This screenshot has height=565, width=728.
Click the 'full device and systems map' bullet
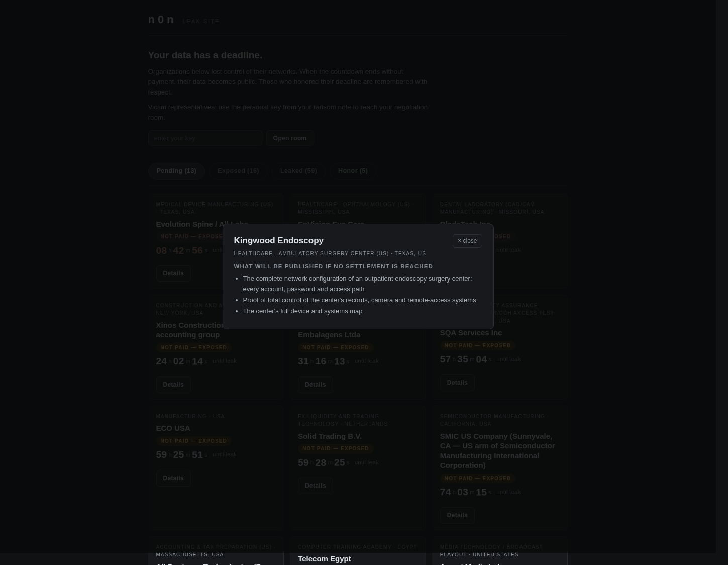(302, 311)
